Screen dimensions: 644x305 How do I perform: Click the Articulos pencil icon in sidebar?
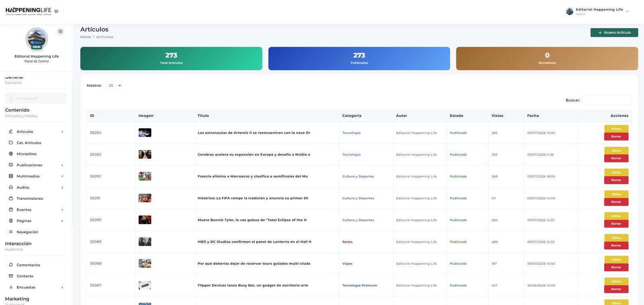pyautogui.click(x=11, y=131)
